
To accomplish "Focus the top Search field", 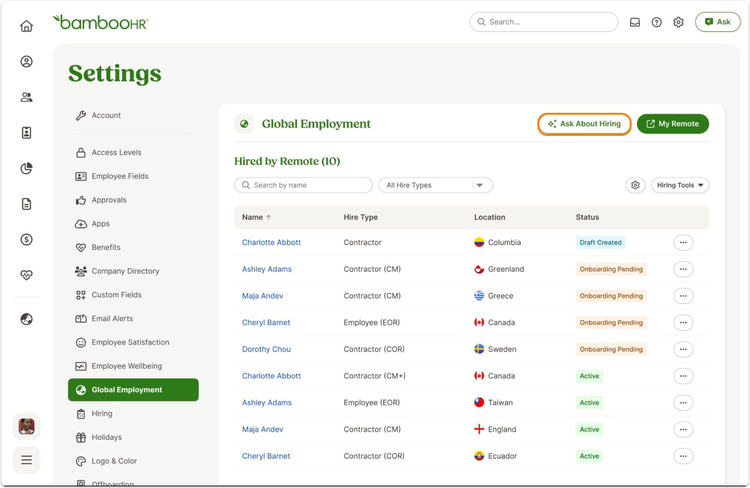I will coord(543,22).
